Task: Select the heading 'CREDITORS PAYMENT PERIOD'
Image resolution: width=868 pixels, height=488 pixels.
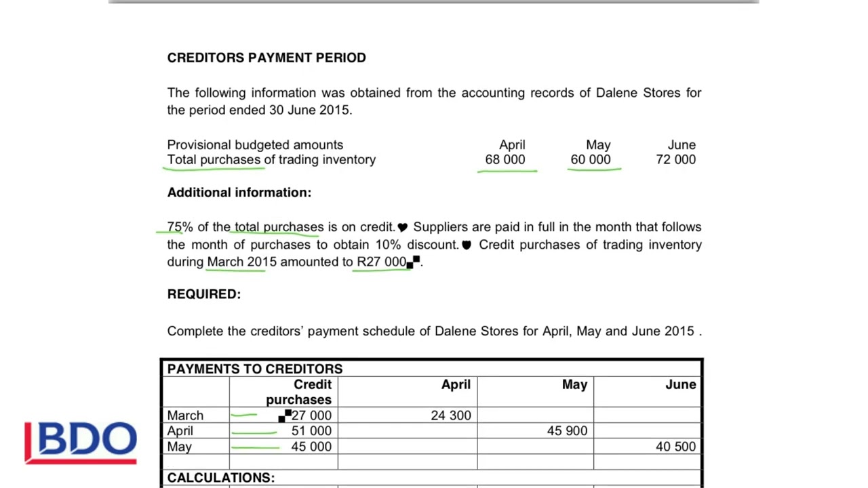Action: 267,58
